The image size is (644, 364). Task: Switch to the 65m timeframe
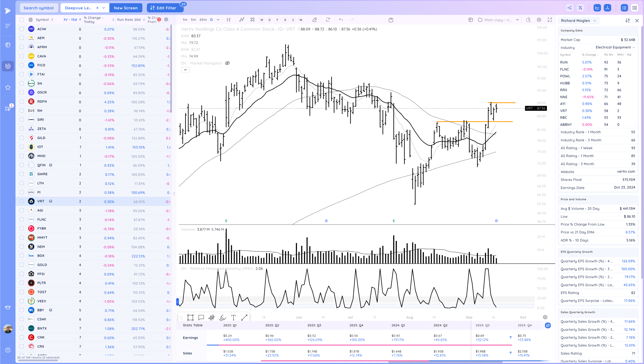click(203, 20)
